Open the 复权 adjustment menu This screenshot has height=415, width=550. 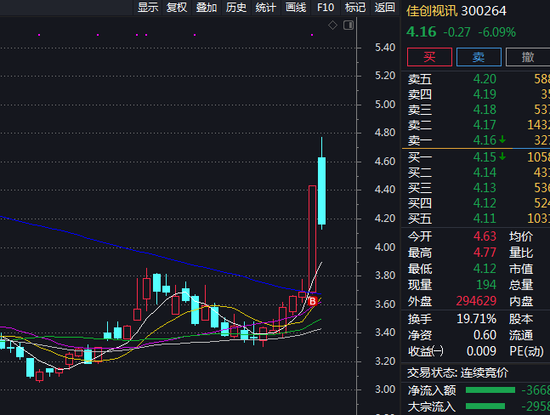[177, 7]
